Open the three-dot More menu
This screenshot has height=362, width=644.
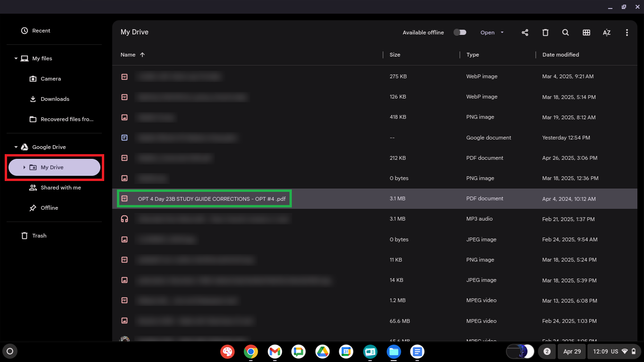(x=627, y=33)
